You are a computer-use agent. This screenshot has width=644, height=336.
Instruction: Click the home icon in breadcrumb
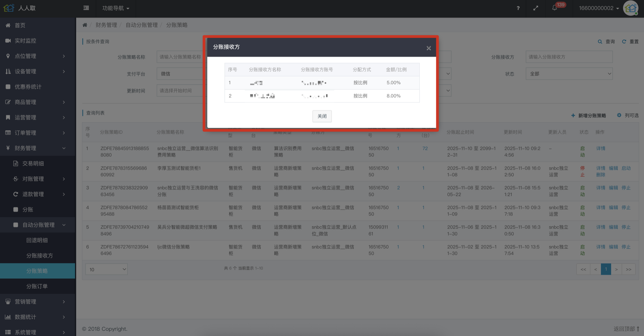coord(85,25)
